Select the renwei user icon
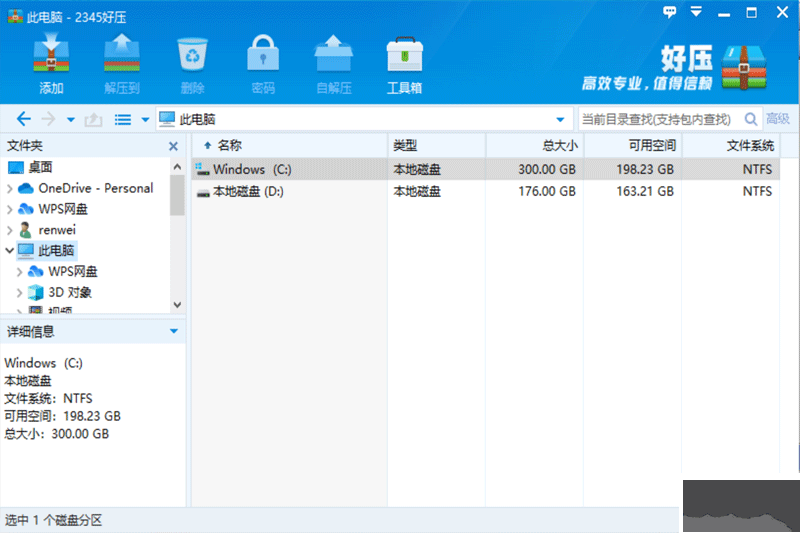This screenshot has height=533, width=800. 25,230
